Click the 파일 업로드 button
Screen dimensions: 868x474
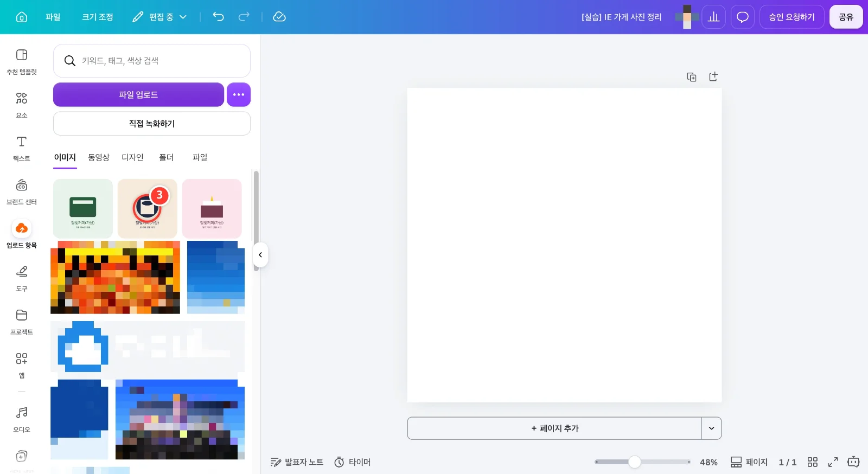(138, 94)
